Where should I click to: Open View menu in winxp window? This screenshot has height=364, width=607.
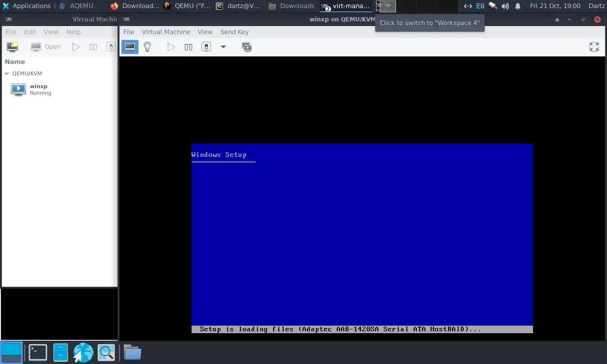coord(205,32)
